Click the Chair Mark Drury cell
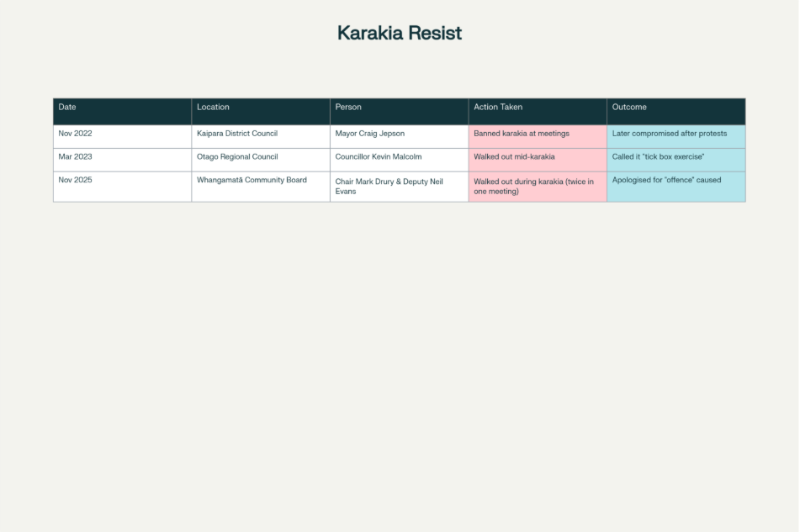 click(x=399, y=186)
